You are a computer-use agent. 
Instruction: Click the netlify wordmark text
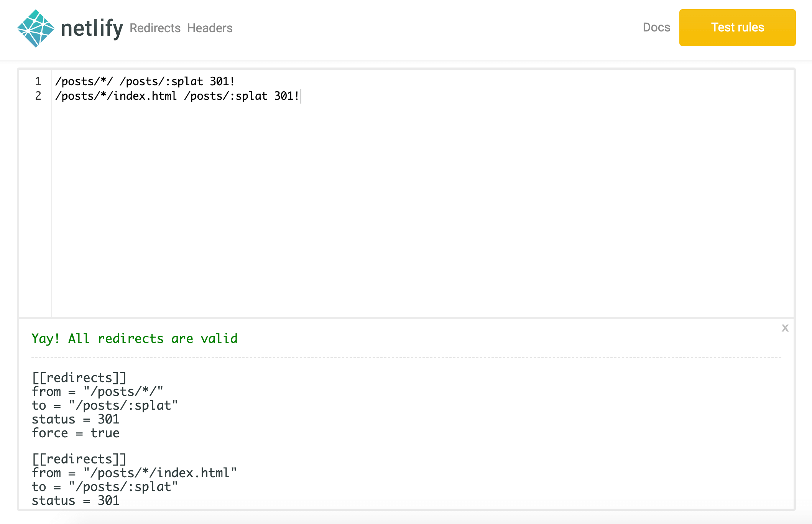[92, 28]
